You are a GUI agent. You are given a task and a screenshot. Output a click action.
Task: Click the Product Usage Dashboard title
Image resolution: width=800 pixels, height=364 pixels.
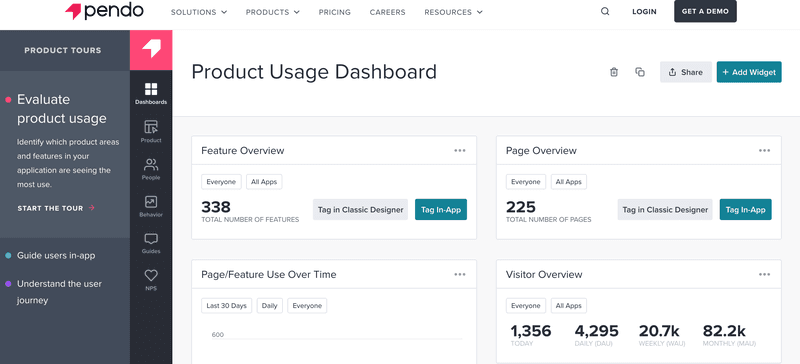pyautogui.click(x=314, y=72)
